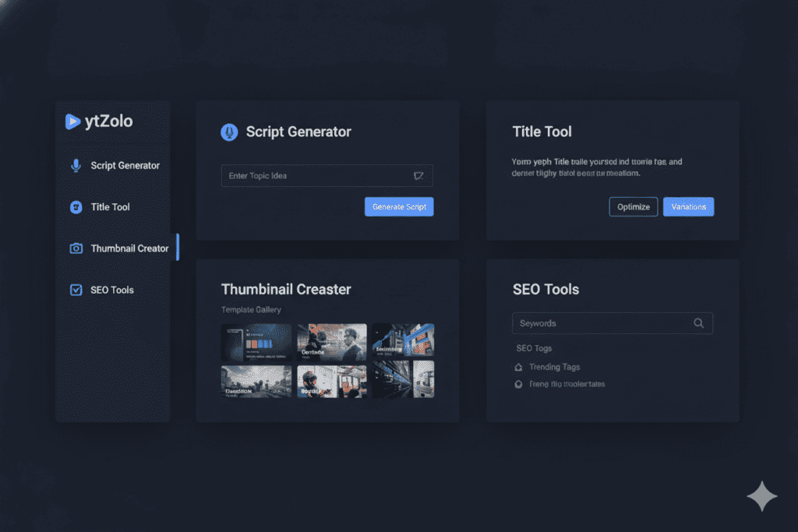
Task: Pick the Daudition cityscape template thumbnail
Action: pyautogui.click(x=256, y=382)
